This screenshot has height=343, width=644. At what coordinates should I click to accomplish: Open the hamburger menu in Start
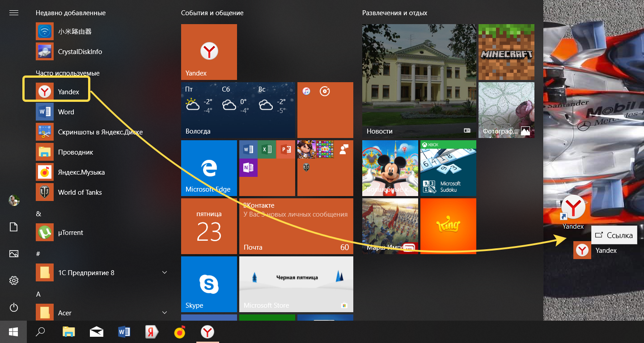(x=14, y=13)
